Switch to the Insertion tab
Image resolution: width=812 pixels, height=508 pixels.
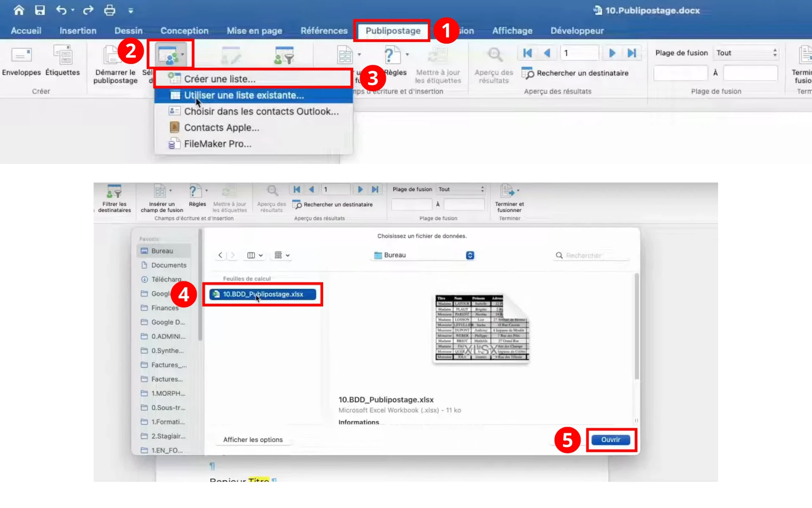(78, 30)
